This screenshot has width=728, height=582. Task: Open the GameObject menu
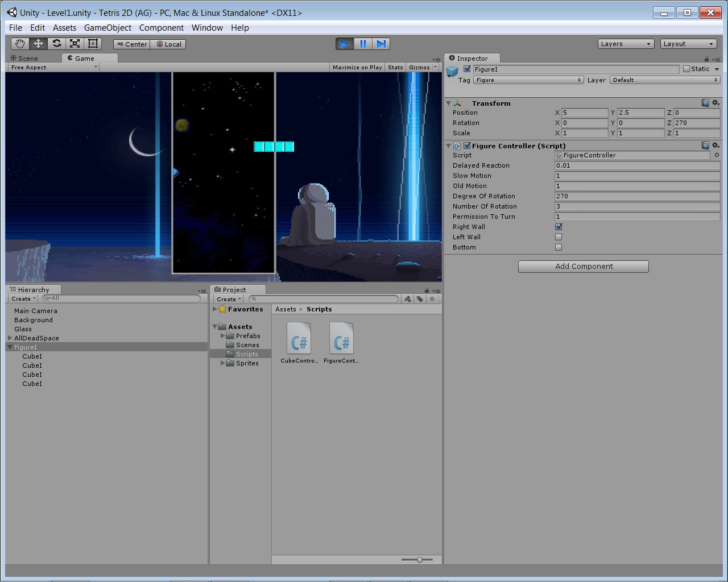pos(107,28)
